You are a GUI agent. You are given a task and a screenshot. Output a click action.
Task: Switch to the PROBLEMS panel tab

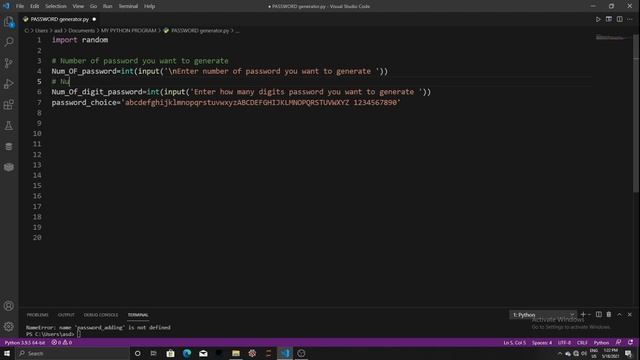[38, 315]
